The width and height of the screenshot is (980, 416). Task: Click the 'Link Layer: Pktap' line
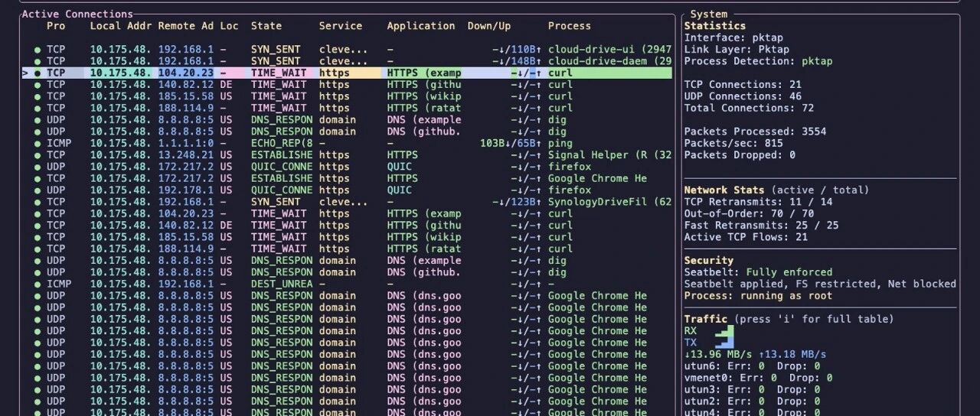point(737,50)
